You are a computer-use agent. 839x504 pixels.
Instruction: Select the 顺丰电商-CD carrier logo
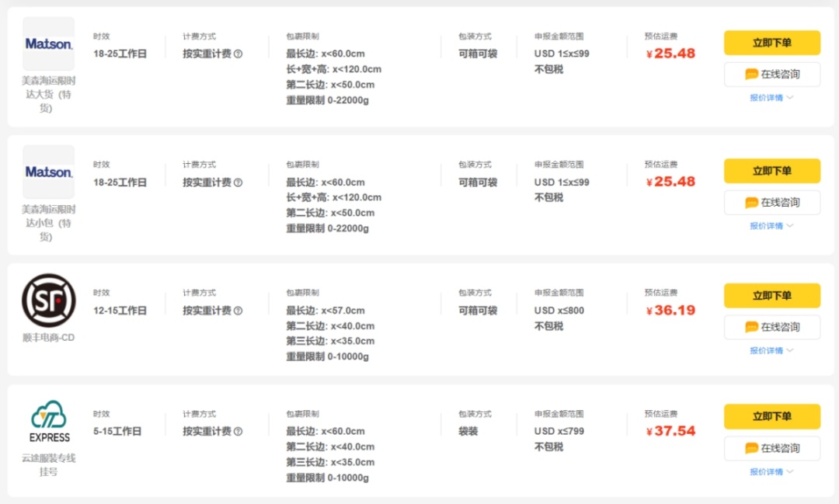(x=48, y=301)
